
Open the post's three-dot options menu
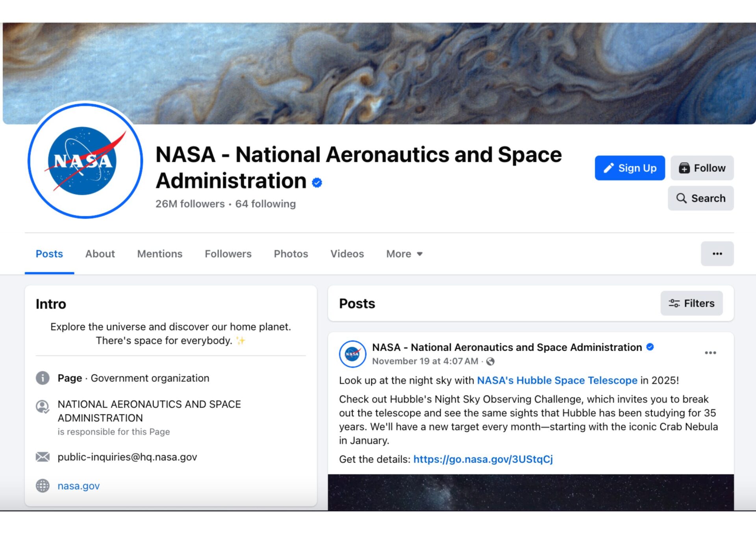point(710,353)
